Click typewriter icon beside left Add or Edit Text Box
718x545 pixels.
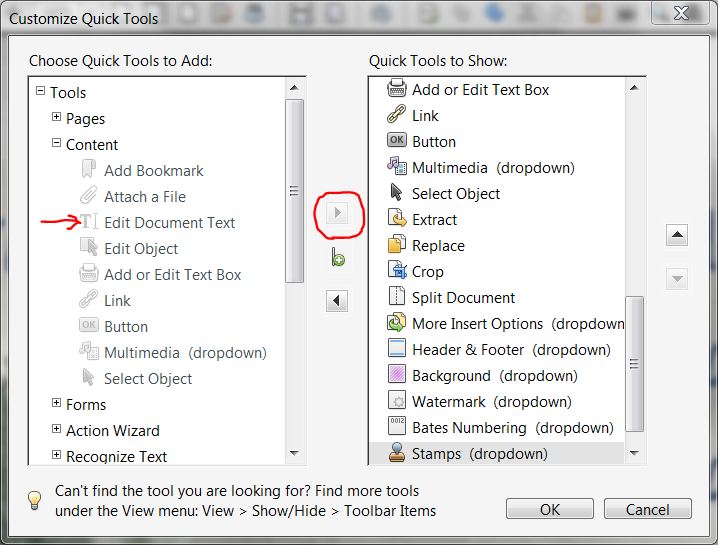click(x=89, y=273)
